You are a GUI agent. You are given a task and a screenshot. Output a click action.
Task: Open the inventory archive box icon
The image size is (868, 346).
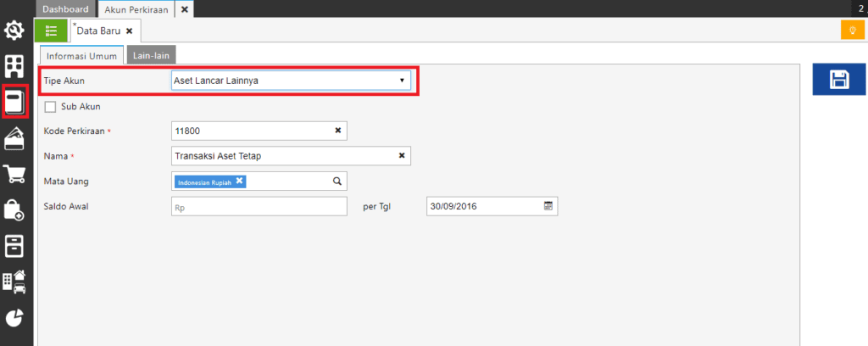coord(15,246)
